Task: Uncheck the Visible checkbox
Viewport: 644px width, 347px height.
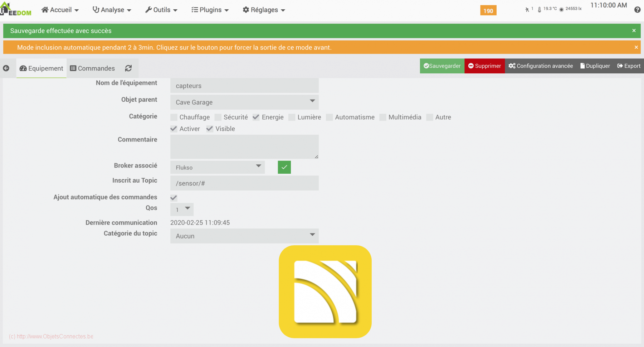Action: pyautogui.click(x=210, y=129)
